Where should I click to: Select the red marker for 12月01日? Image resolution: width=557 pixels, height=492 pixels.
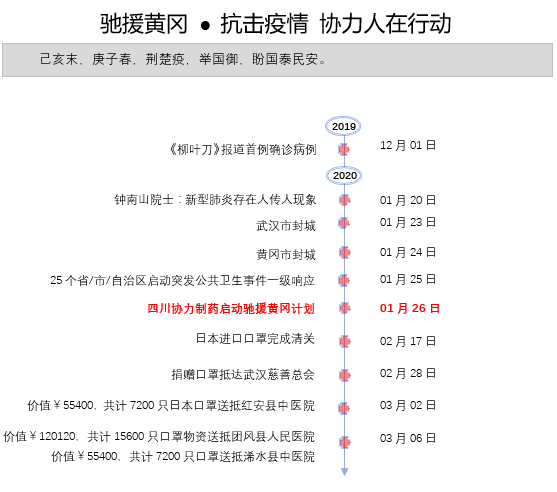point(344,150)
